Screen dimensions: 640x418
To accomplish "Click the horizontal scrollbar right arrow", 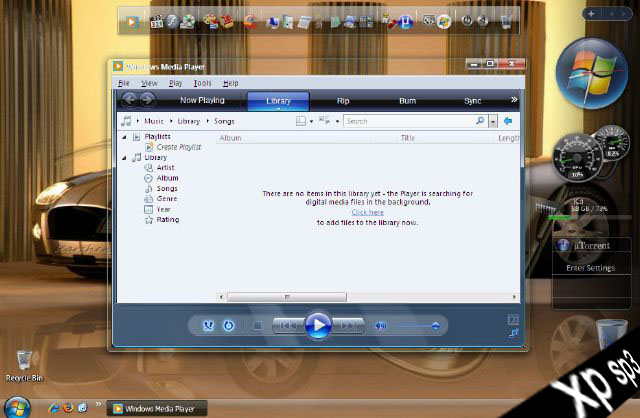I will pyautogui.click(x=514, y=297).
